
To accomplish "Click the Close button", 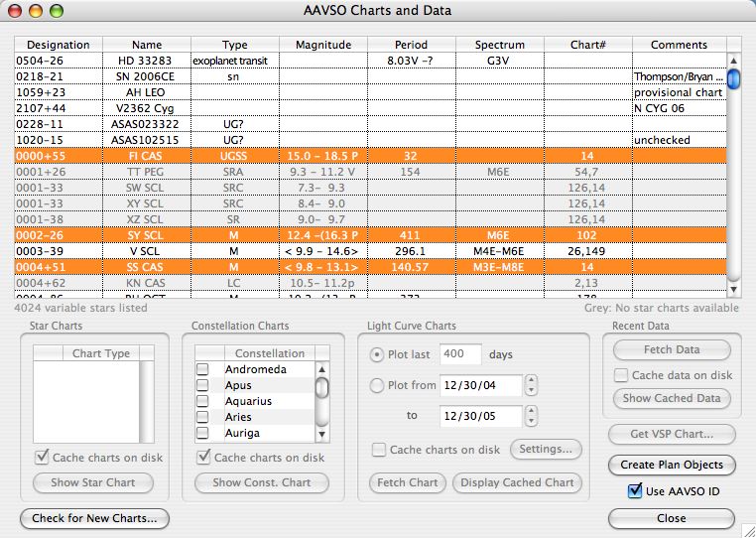I will (x=672, y=518).
